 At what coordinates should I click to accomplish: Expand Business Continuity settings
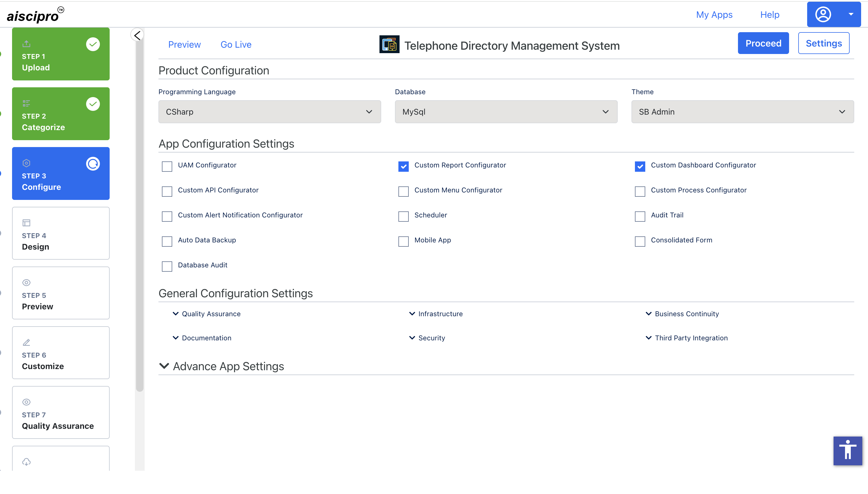682,314
